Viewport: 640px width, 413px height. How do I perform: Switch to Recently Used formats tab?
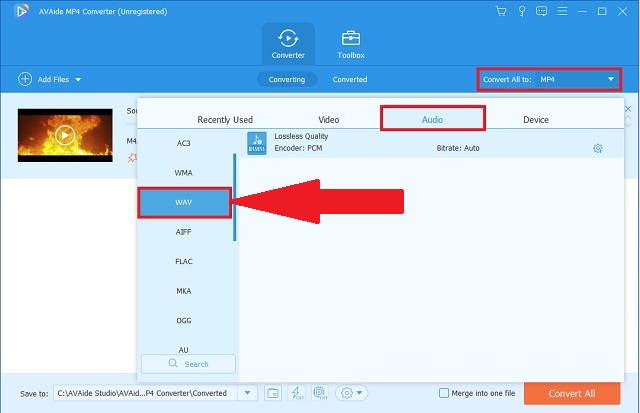coord(225,120)
